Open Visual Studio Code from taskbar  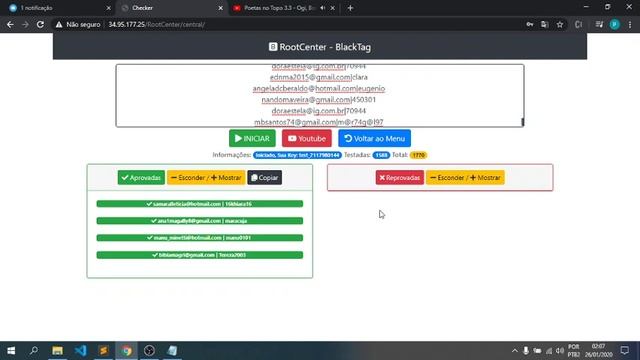[80, 351]
